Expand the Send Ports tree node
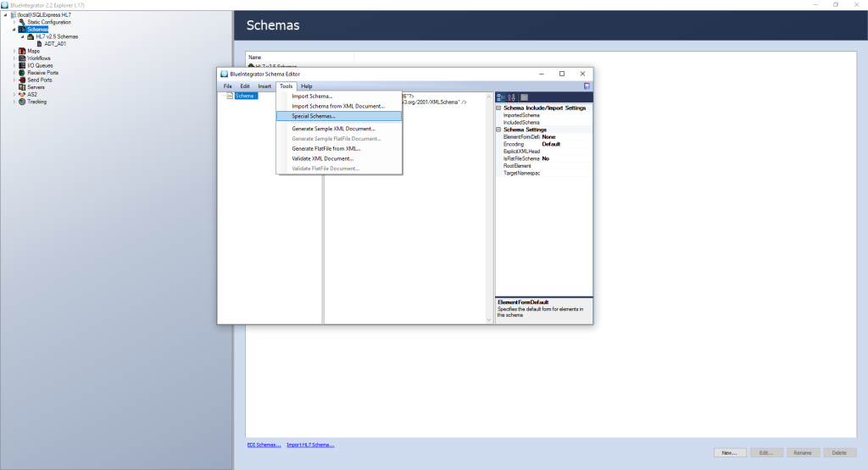 pos(14,80)
